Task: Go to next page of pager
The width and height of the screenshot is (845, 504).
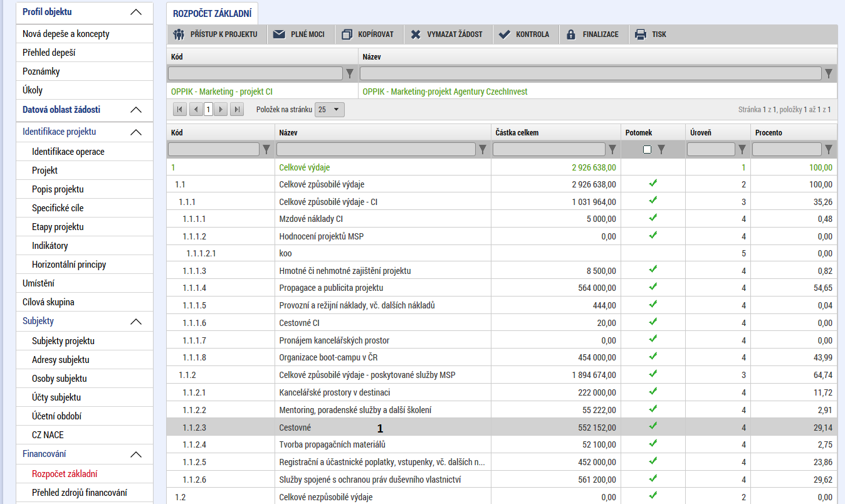Action: pyautogui.click(x=221, y=110)
